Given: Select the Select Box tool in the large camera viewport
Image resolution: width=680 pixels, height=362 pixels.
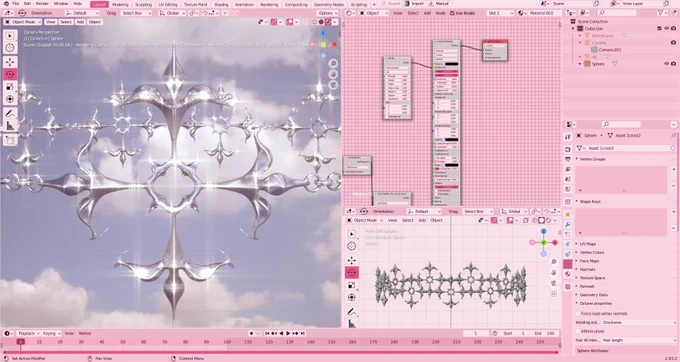Looking at the screenshot, I should (10, 36).
